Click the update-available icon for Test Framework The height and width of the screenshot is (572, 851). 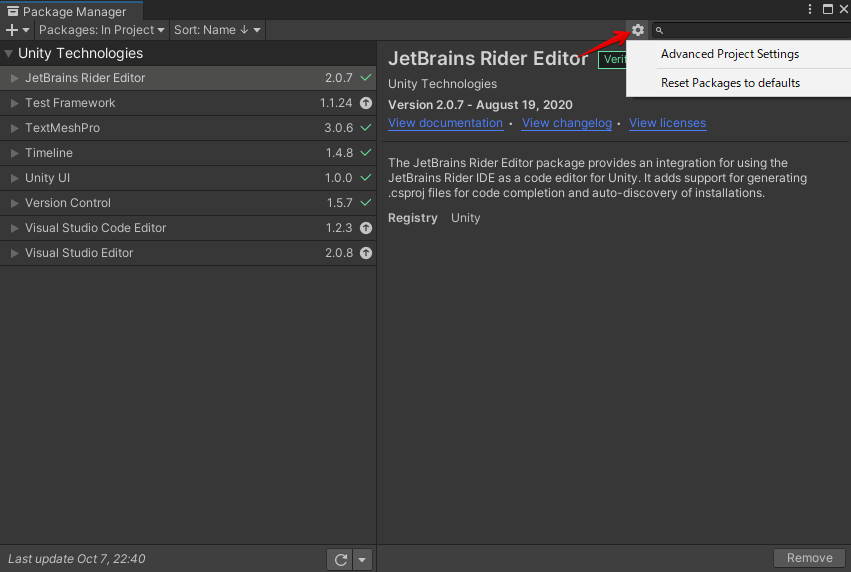click(x=366, y=103)
